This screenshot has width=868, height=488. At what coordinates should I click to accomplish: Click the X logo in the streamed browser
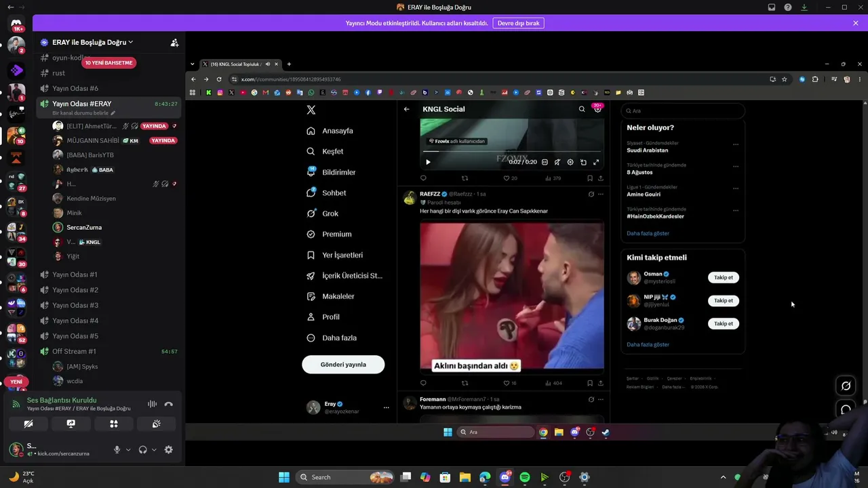click(311, 110)
